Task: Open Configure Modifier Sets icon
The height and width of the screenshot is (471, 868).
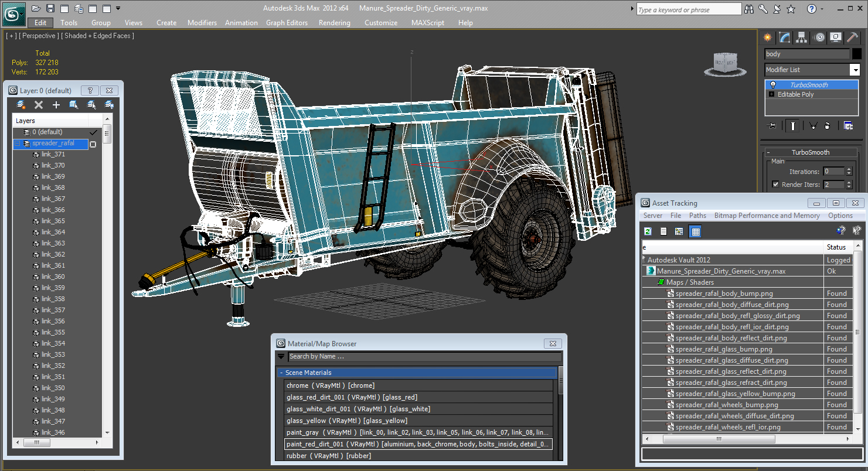Action: tap(848, 125)
